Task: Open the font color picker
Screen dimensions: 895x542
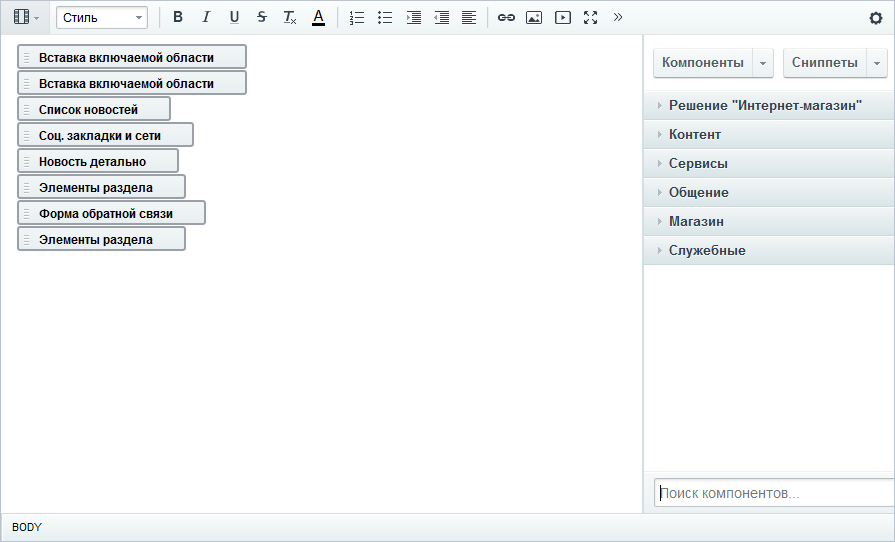Action: point(319,17)
